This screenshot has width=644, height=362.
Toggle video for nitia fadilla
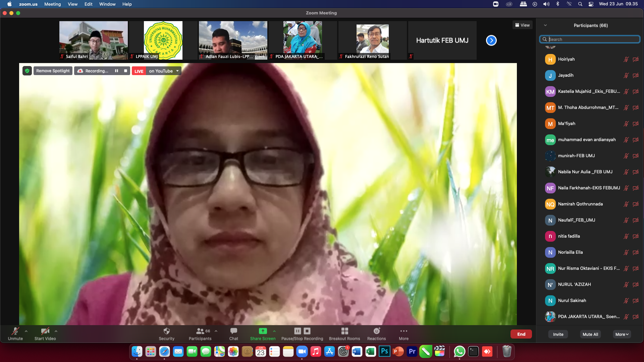click(x=636, y=236)
